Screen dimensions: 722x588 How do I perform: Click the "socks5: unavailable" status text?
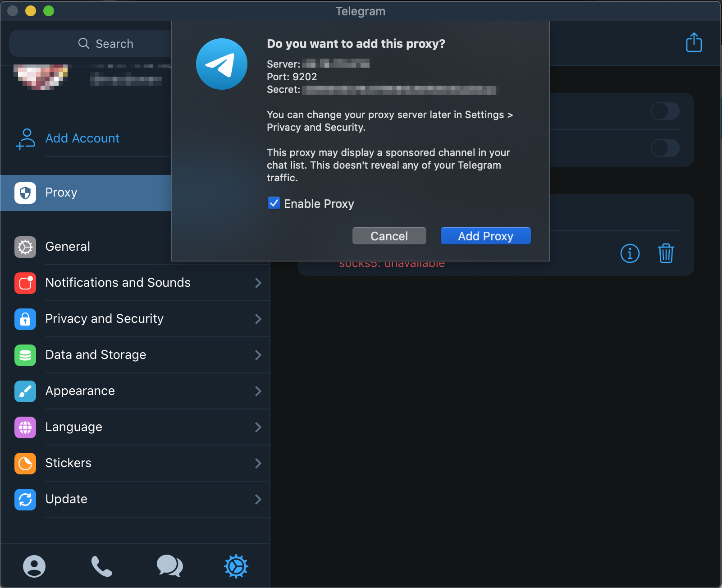tap(392, 264)
